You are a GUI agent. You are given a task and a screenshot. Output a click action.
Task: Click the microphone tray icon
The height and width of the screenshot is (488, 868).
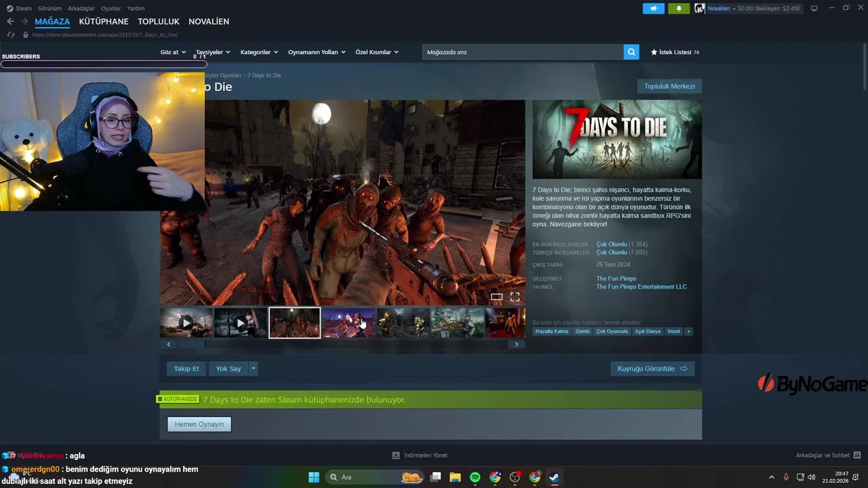tap(786, 477)
